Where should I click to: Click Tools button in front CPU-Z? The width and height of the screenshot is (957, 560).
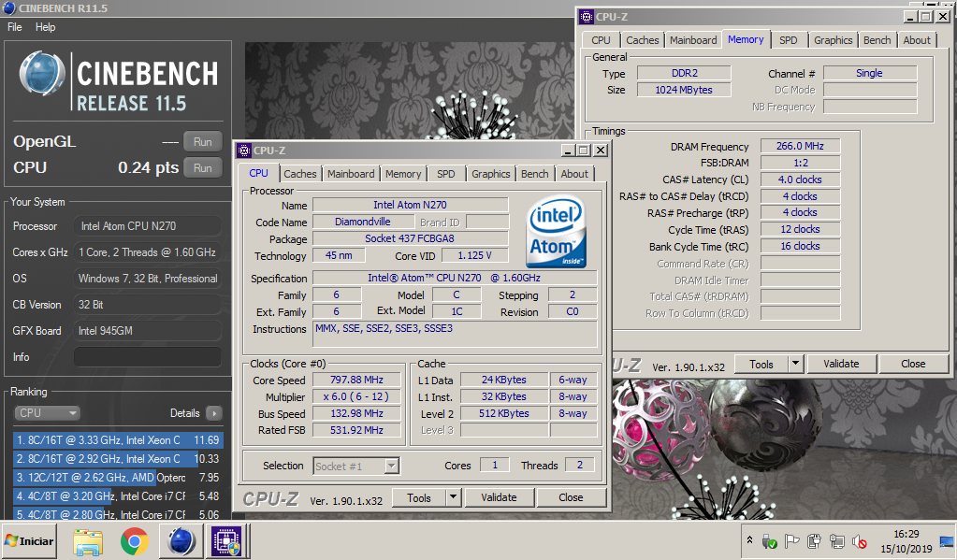pos(419,497)
